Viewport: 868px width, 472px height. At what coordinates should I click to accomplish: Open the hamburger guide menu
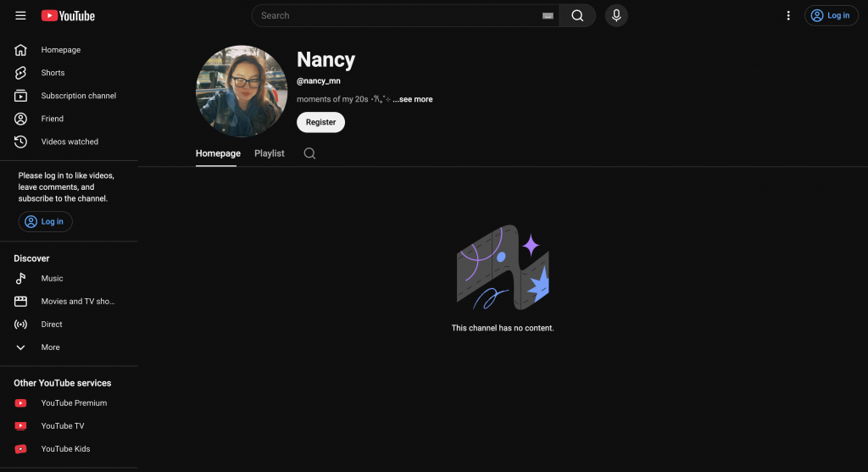pos(20,15)
